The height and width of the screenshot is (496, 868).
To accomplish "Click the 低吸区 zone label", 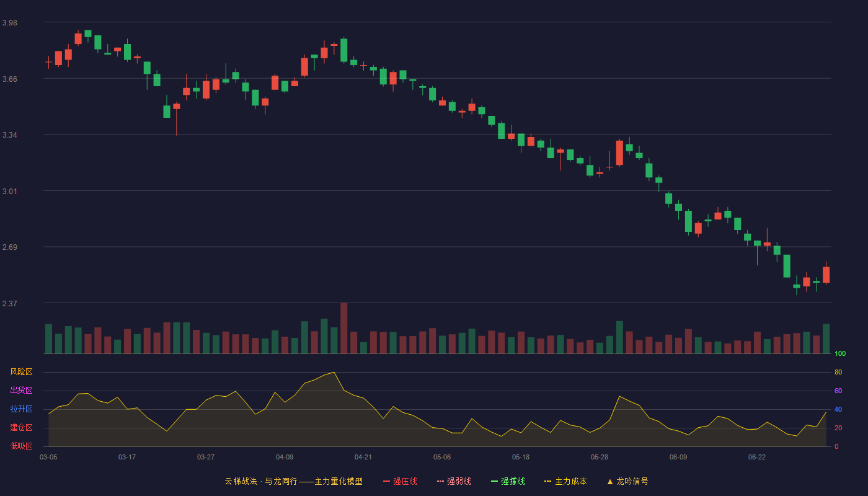I will click(21, 446).
